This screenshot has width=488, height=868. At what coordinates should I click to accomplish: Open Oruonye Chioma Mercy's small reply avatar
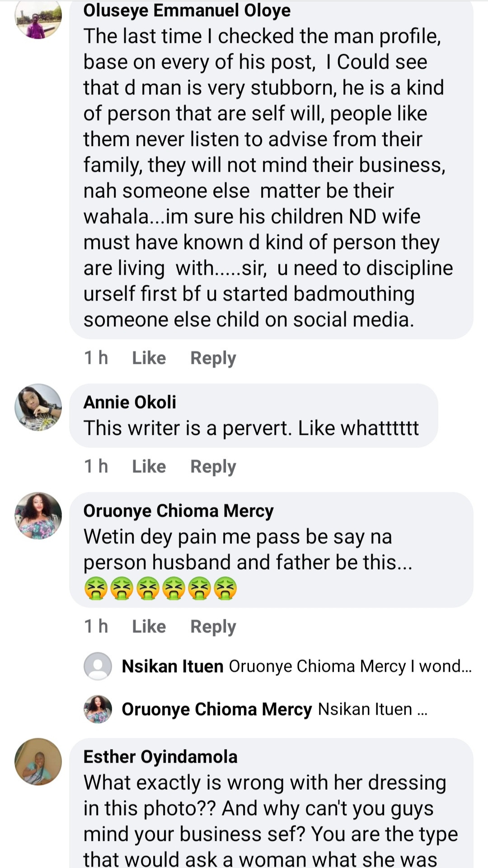click(98, 709)
